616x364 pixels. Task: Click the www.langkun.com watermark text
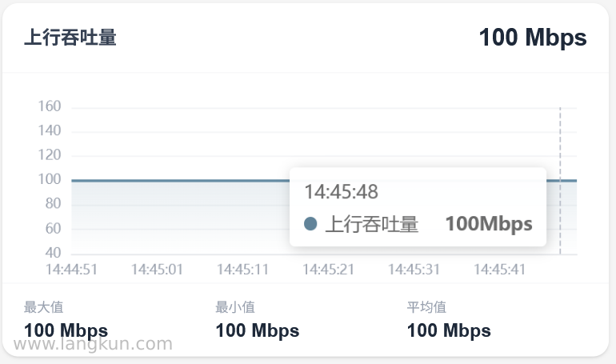pyautogui.click(x=93, y=344)
